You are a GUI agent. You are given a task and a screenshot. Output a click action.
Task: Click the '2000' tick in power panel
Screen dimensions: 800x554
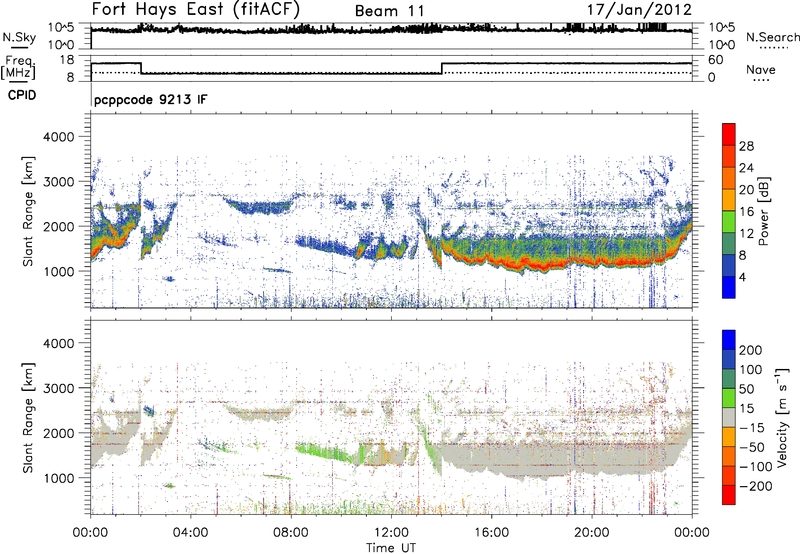(58, 226)
